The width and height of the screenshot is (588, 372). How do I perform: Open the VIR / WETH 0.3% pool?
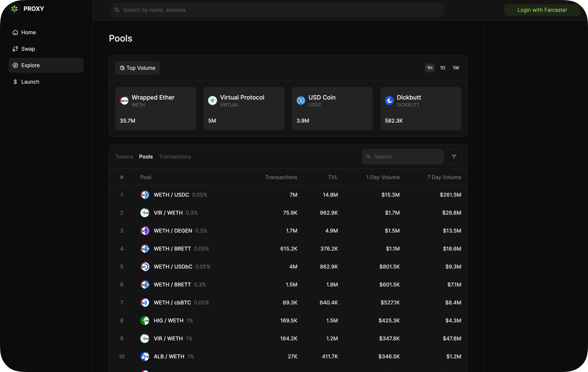pos(288,213)
